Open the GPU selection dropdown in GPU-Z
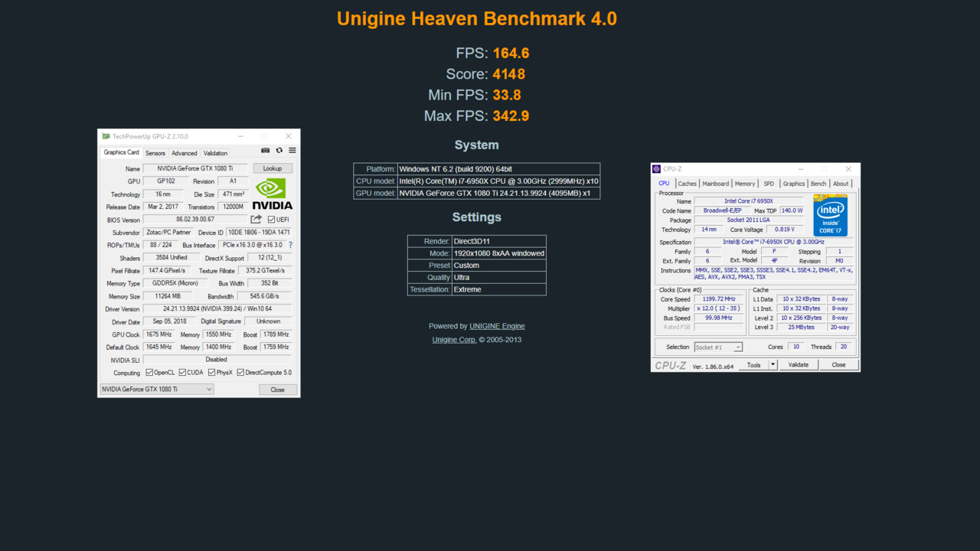Viewport: 980px width, 551px height. [x=157, y=390]
